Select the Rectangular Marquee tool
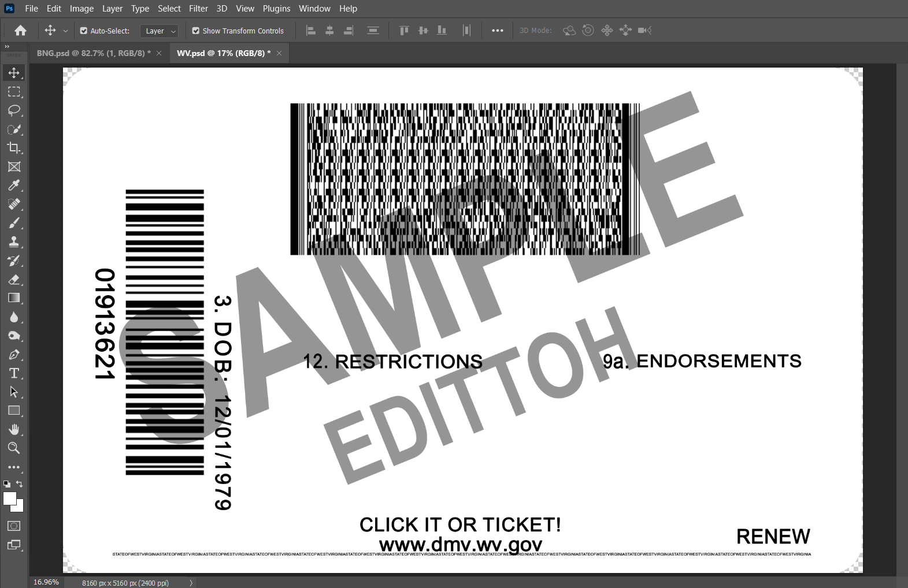The image size is (908, 588). [x=14, y=92]
